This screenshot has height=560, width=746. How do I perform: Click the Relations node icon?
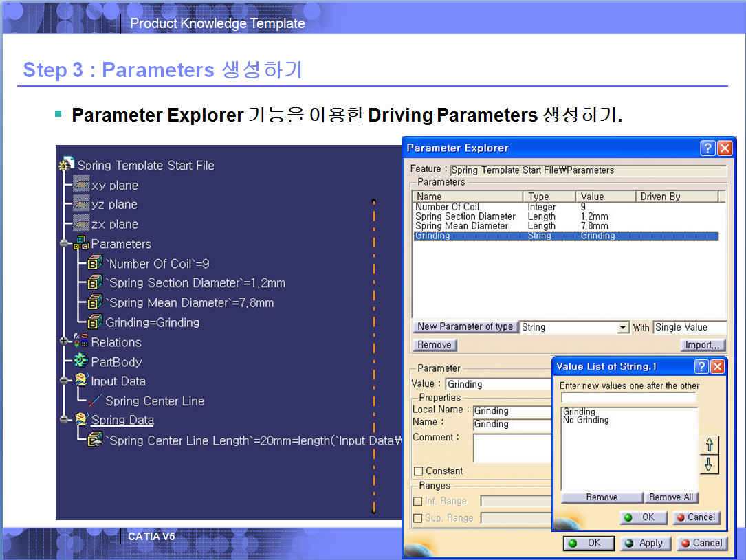point(80,341)
